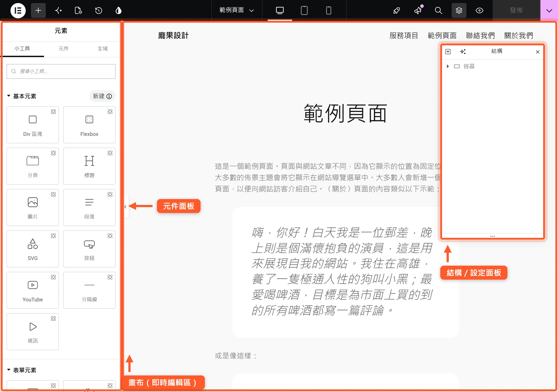Select the 分隔線 divider widget
This screenshot has width=558, height=392.
pos(89,290)
